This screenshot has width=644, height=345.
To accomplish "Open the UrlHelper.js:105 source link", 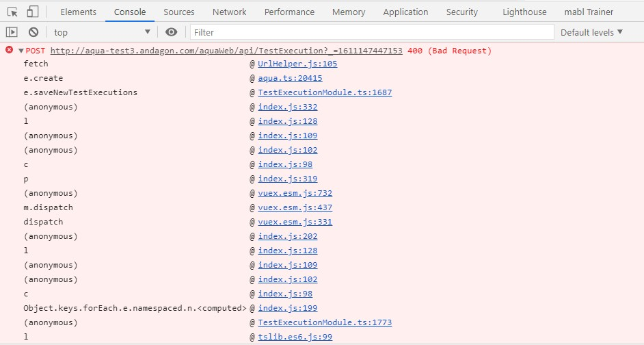I will click(297, 64).
